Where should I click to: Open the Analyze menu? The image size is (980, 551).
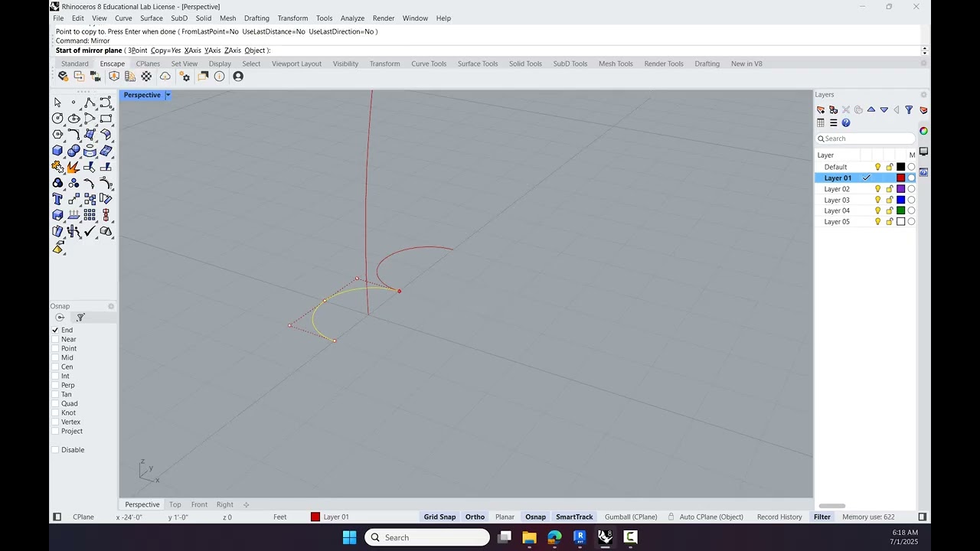point(352,18)
